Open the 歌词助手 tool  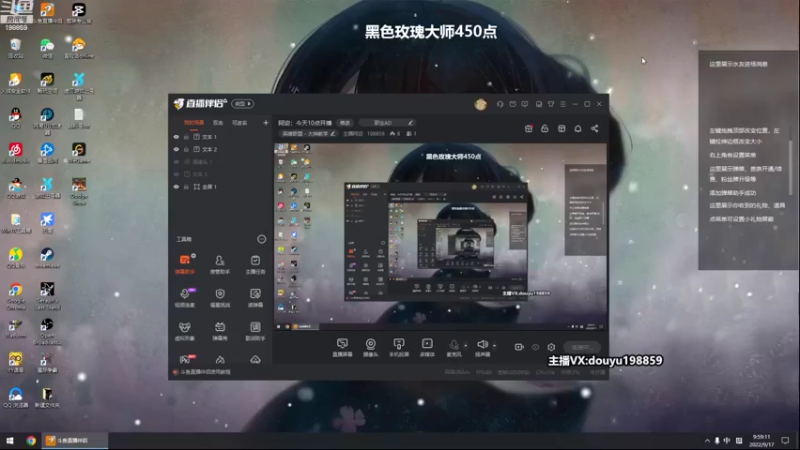click(255, 331)
